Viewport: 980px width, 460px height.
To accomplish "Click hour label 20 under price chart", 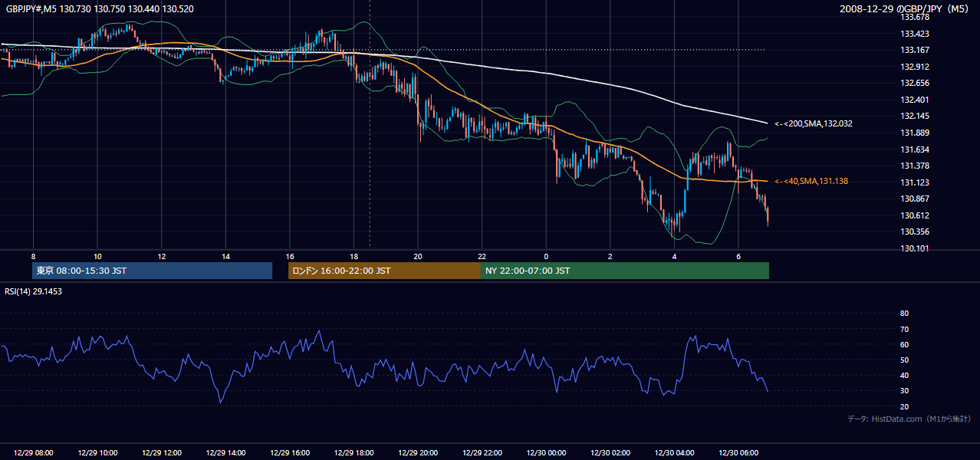I will click(418, 256).
